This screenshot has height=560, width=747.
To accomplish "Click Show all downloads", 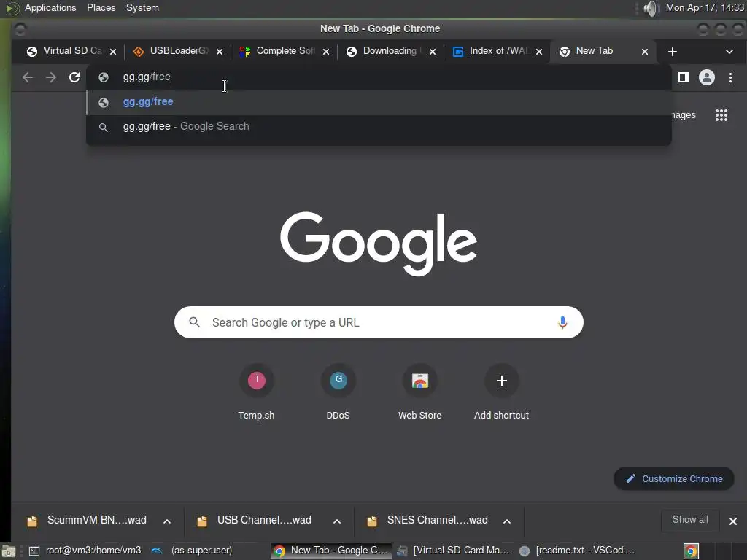I will point(690,520).
